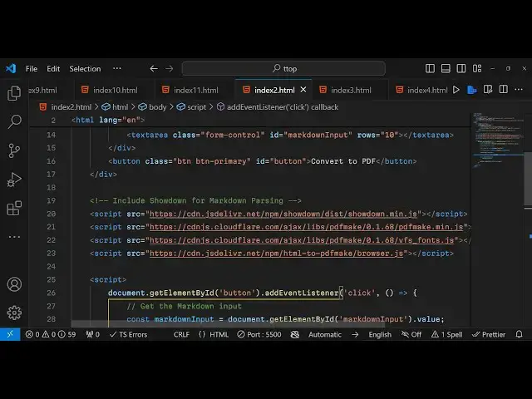The width and height of the screenshot is (532, 399).
Task: Open the vfs_fonts.js cloudflare link
Action: pos(302,240)
